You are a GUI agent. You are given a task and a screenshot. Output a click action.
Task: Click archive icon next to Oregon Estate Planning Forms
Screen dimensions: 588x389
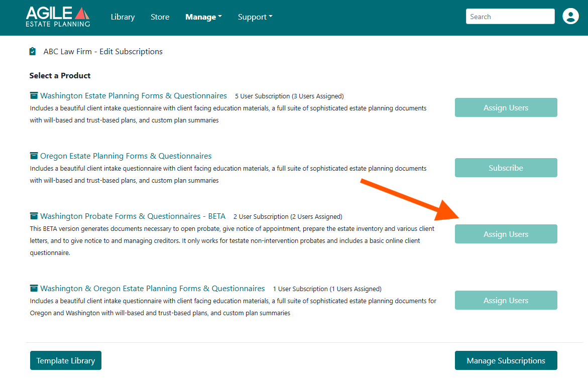click(34, 156)
